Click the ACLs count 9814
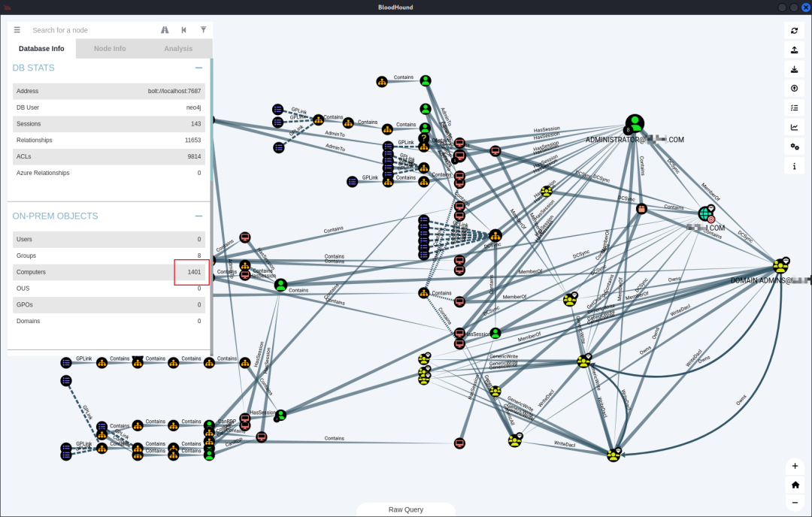The height and width of the screenshot is (517, 812). (x=194, y=156)
